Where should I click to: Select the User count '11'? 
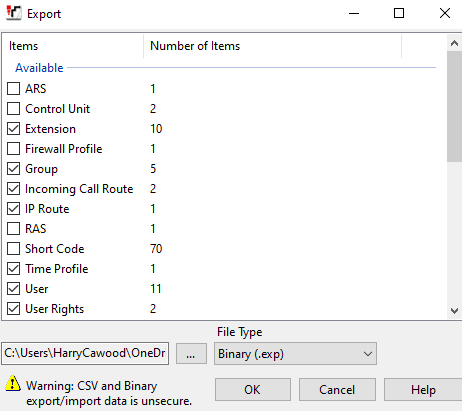pyautogui.click(x=156, y=289)
